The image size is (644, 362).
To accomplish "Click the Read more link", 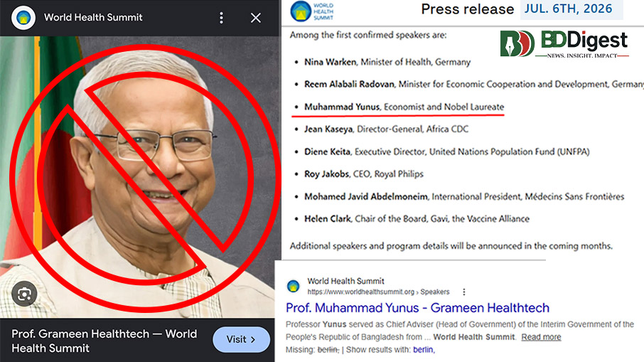I will (541, 337).
